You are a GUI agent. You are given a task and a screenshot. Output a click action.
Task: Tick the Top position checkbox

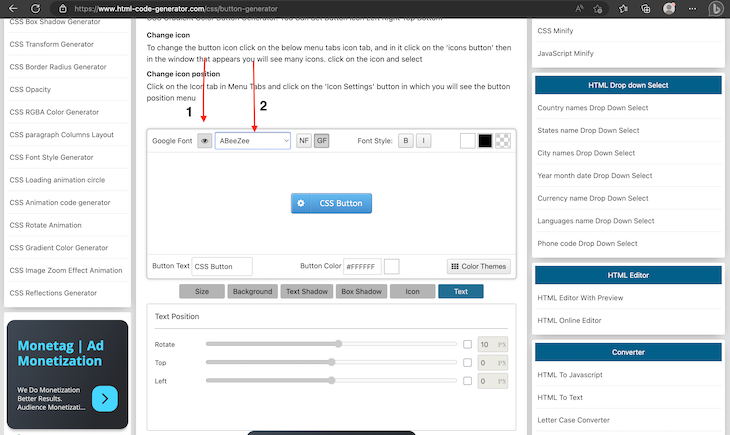tap(467, 362)
